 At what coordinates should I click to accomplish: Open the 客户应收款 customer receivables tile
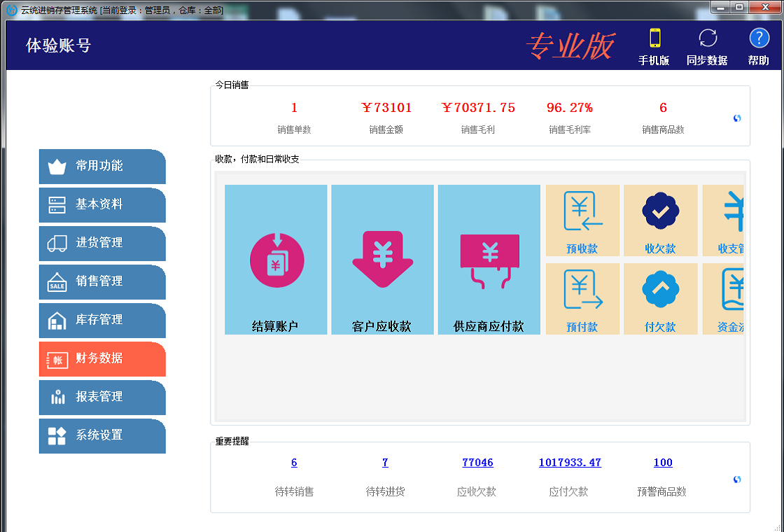pos(382,260)
